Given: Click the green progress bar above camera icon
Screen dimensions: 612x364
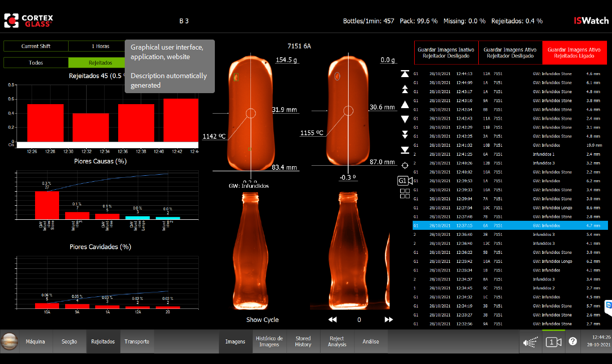Looking at the screenshot, I should point(553,331).
